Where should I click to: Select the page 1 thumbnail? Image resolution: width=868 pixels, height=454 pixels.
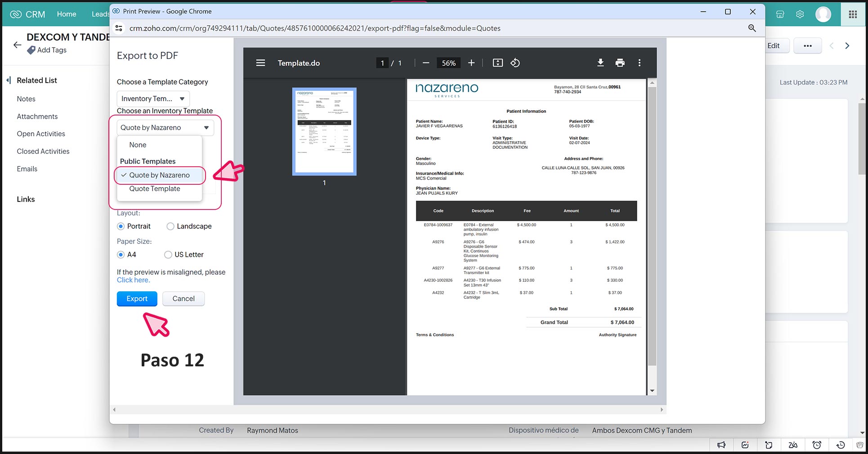[324, 131]
